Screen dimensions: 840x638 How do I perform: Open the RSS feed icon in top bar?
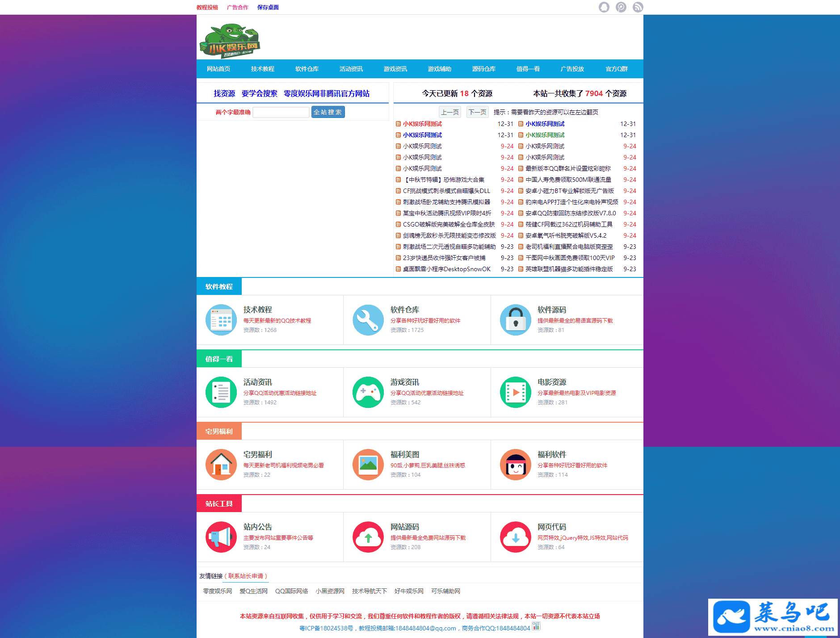[x=638, y=7]
